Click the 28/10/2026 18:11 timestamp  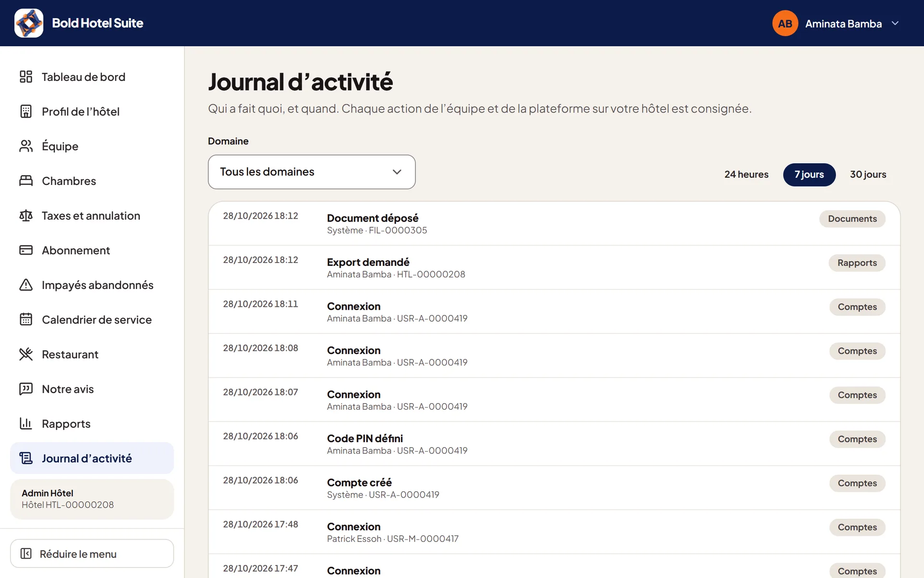click(x=260, y=304)
